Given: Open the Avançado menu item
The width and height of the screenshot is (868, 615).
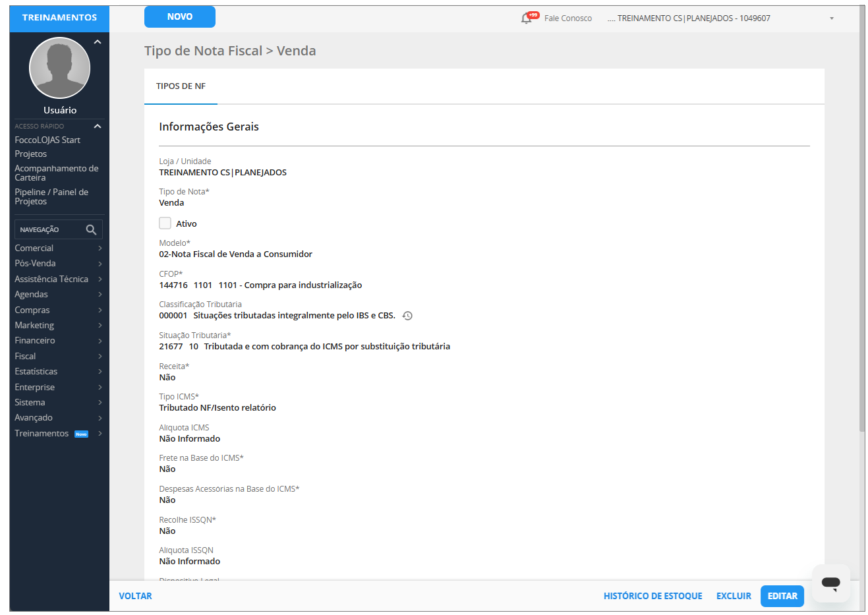Looking at the screenshot, I should click(59, 417).
